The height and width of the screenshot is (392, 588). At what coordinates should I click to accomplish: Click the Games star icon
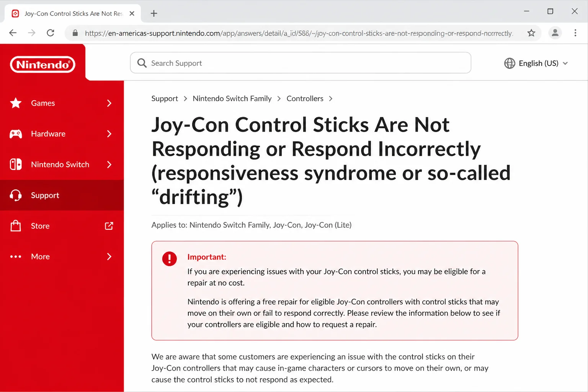click(16, 103)
